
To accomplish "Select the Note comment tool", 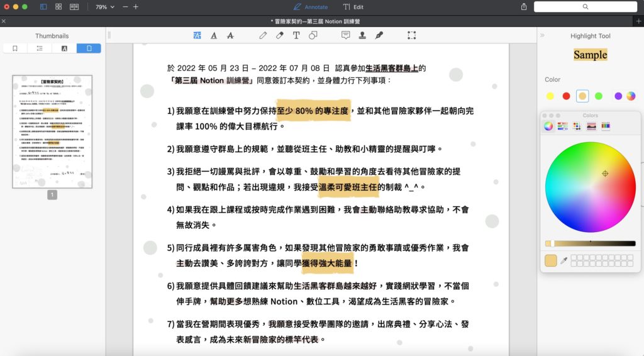I will click(x=346, y=35).
